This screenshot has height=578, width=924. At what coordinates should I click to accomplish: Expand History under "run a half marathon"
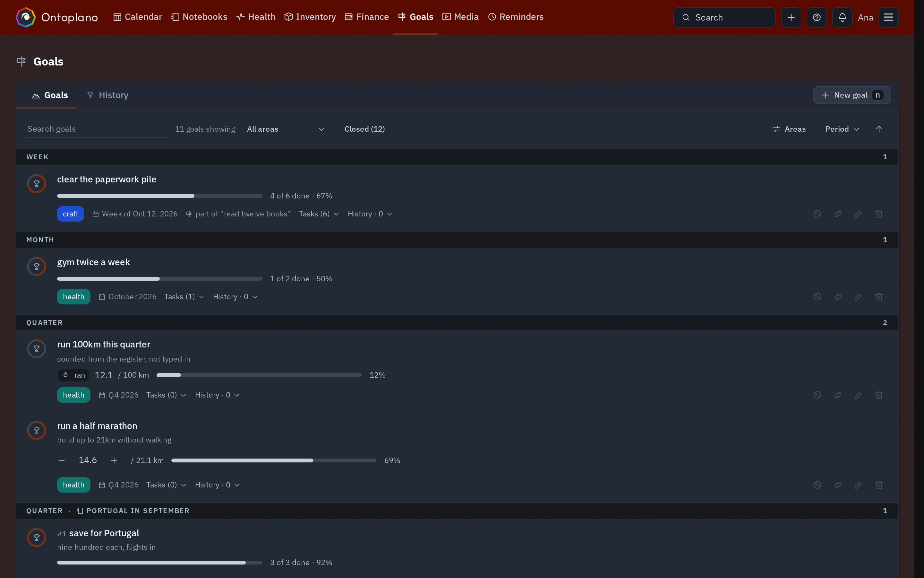pos(217,485)
